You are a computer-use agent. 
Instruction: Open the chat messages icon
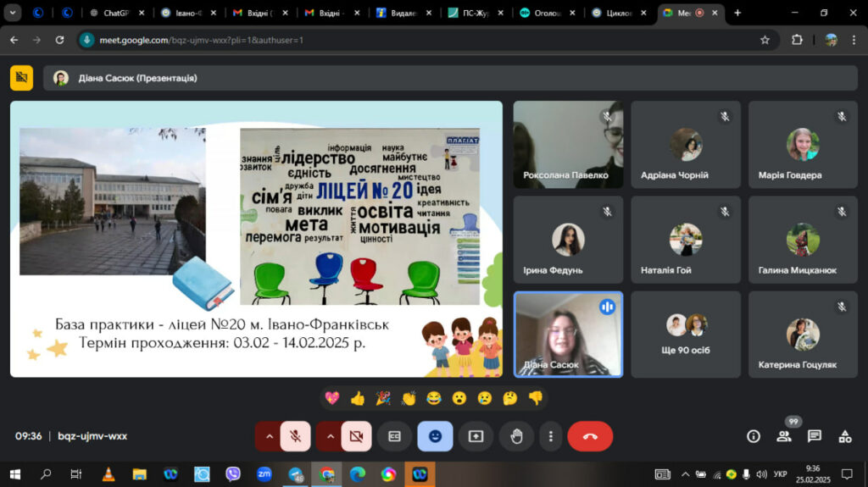(x=814, y=436)
